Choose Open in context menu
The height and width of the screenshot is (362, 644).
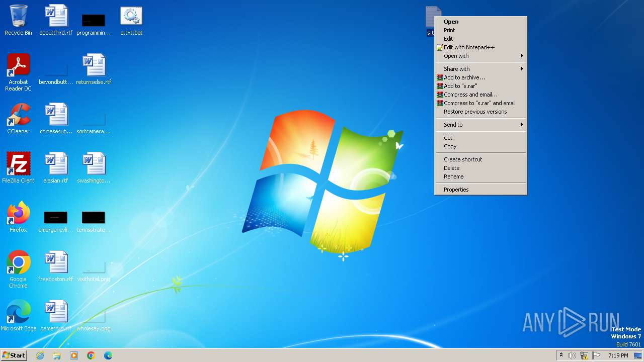pos(480,22)
